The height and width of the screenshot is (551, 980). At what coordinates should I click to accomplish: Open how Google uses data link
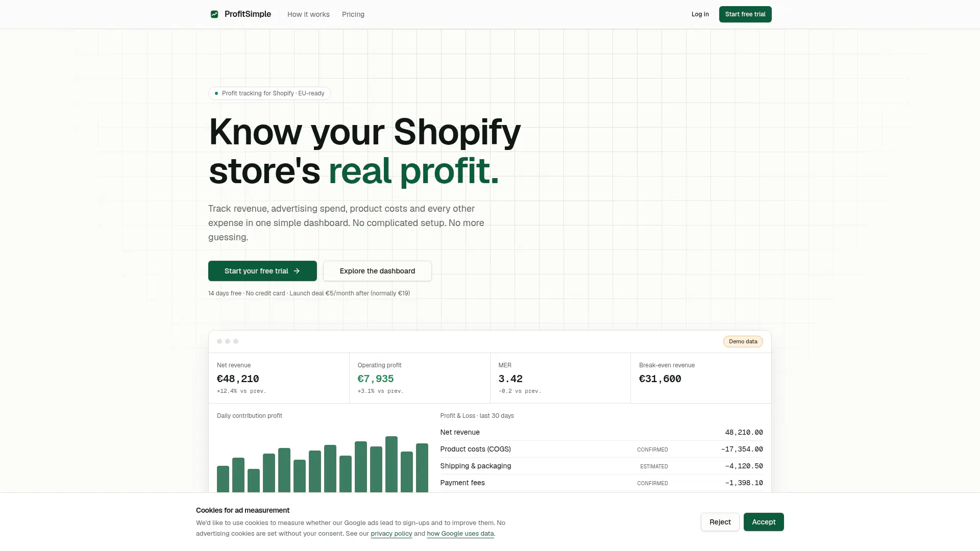coord(460,534)
